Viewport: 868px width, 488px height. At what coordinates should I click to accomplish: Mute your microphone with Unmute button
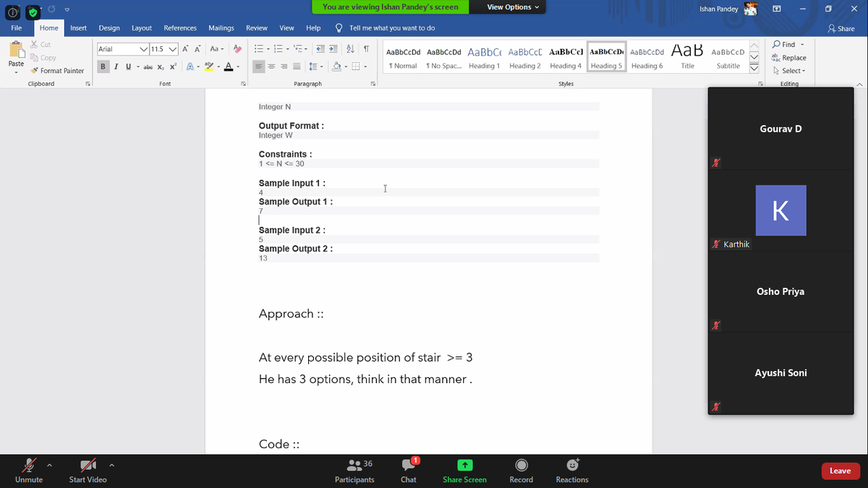click(x=29, y=471)
